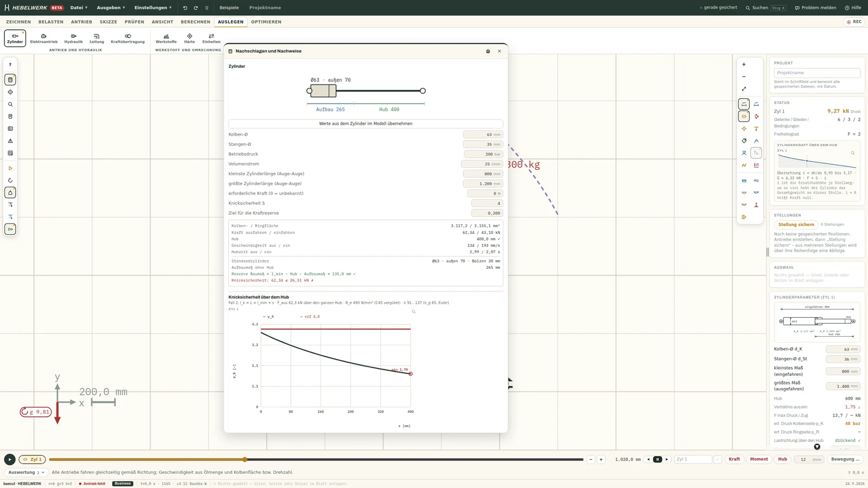Click the redo arrow in the top bar
868x488 pixels.
coord(196,8)
